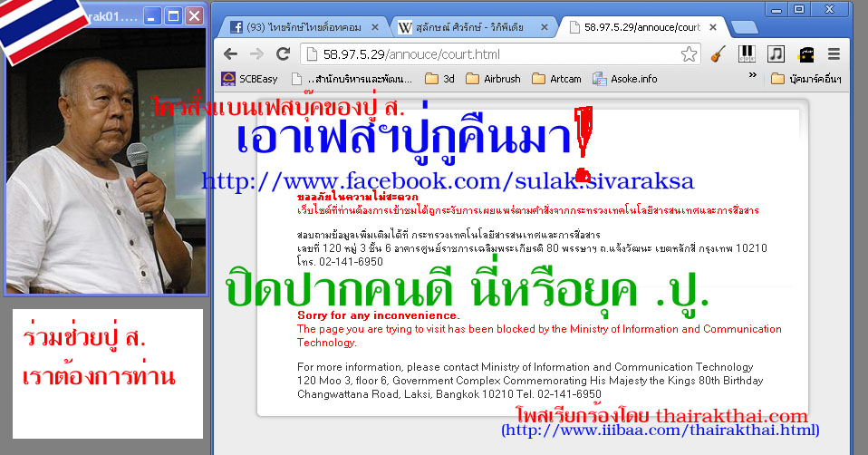Open the Airbrush bookmarks folder
This screenshot has width=868, height=455.
(x=493, y=79)
